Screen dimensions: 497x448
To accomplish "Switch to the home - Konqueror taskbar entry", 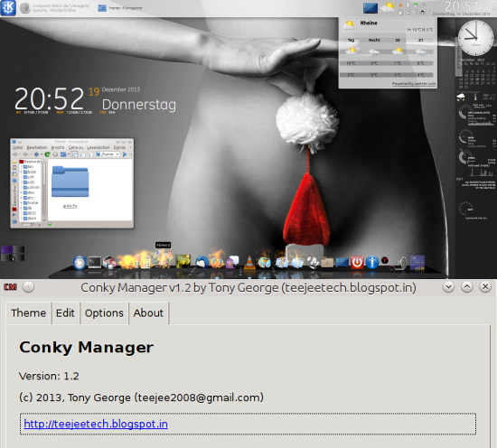I will pyautogui.click(x=120, y=8).
